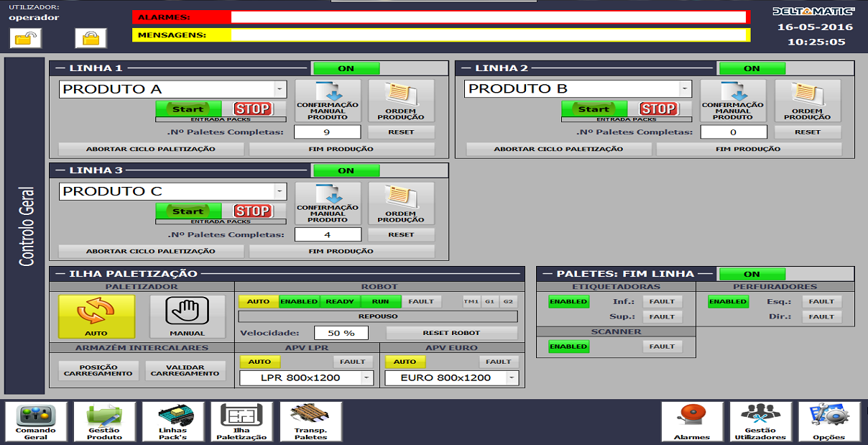Image resolution: width=868 pixels, height=445 pixels.
Task: Go to Ilha Paletização tab
Action: coord(241,421)
